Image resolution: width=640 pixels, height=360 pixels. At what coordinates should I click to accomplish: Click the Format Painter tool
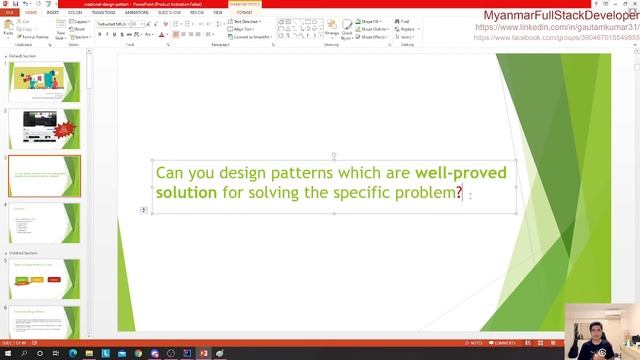(33, 37)
